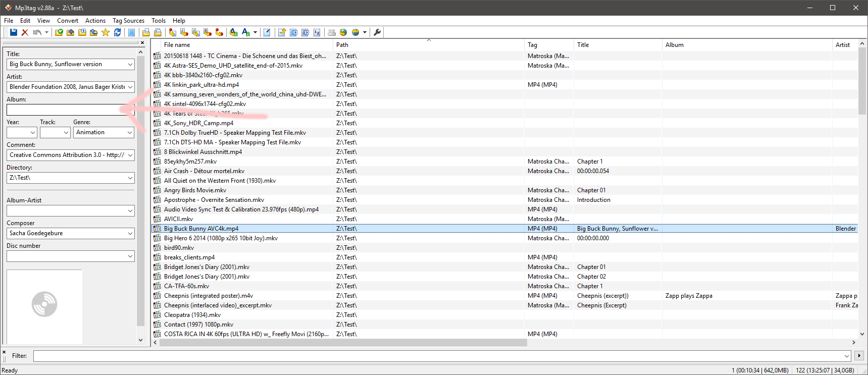Click the cover art placeholder disc
Viewport: 868px width, 375px height.
coord(44,304)
